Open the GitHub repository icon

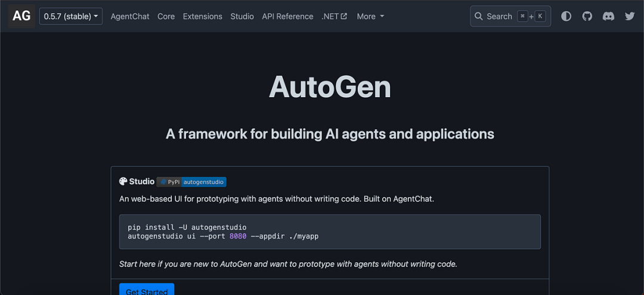587,17
